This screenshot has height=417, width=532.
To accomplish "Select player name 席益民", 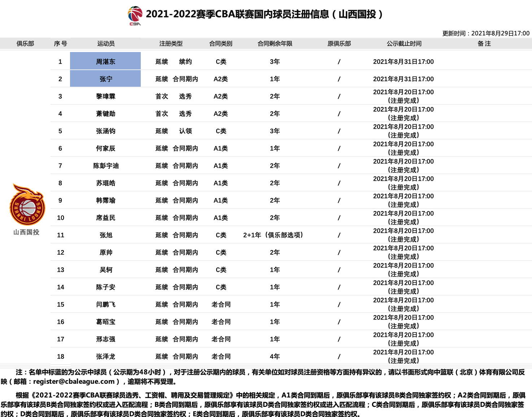I will pyautogui.click(x=105, y=218).
